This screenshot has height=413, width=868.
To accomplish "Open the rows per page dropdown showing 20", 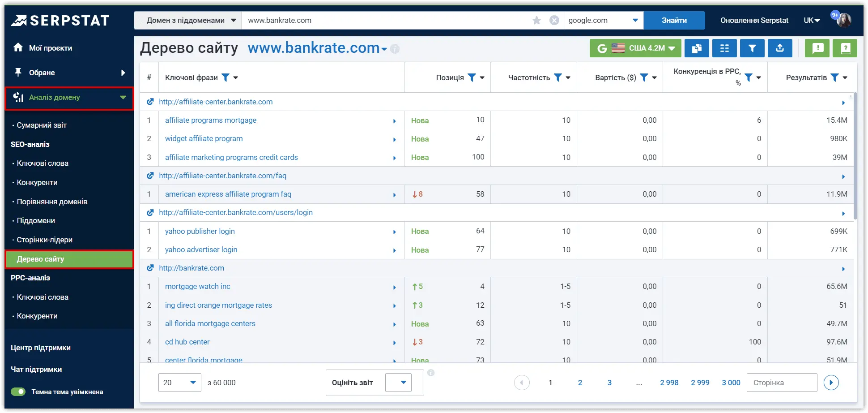I will click(179, 383).
